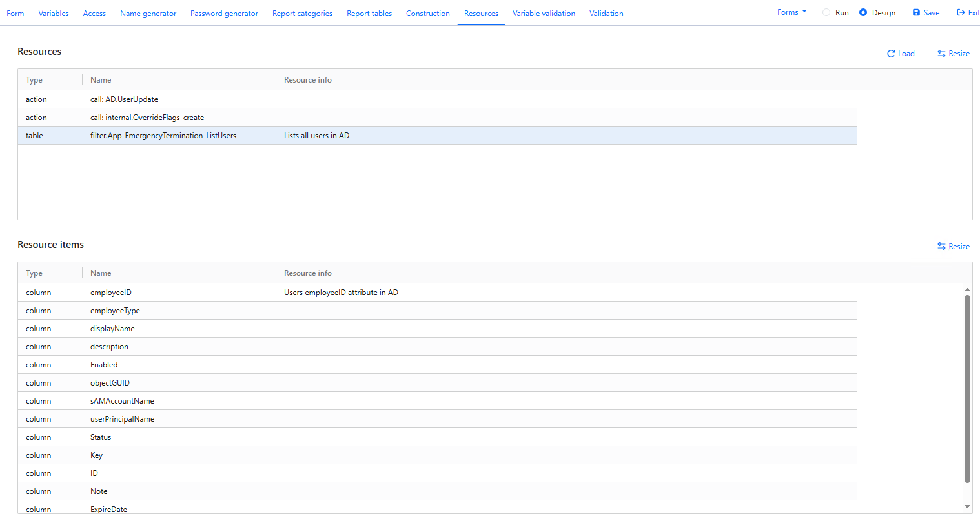The width and height of the screenshot is (980, 525).
Task: Click the Save button label
Action: (x=932, y=13)
